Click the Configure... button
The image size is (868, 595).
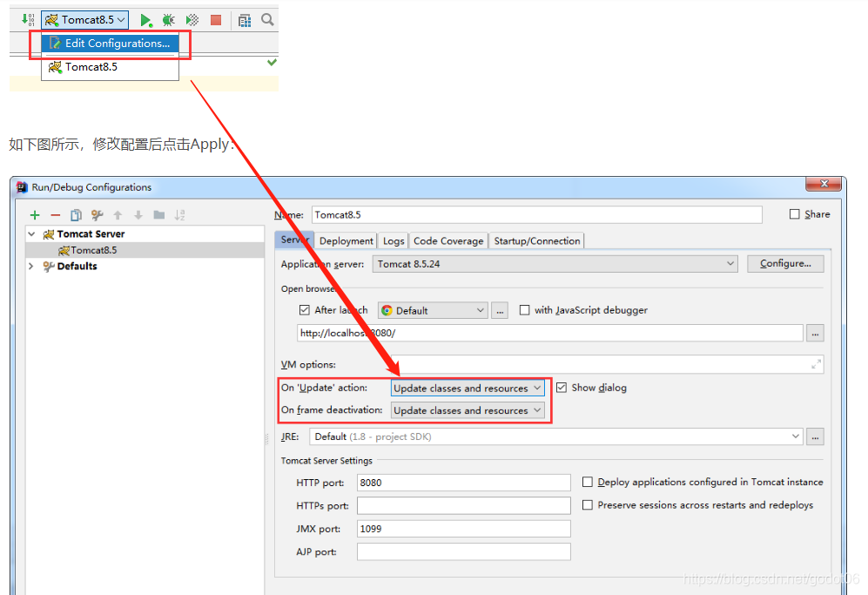pos(785,264)
